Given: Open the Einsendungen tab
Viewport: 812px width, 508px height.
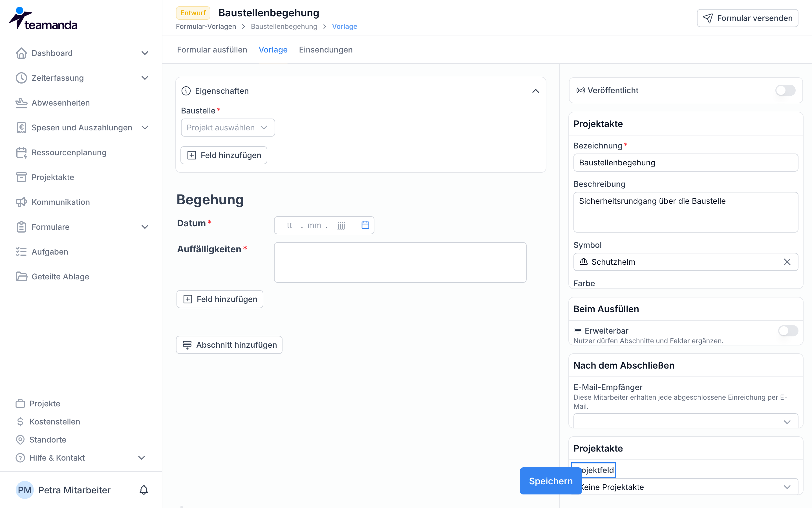Looking at the screenshot, I should point(326,50).
